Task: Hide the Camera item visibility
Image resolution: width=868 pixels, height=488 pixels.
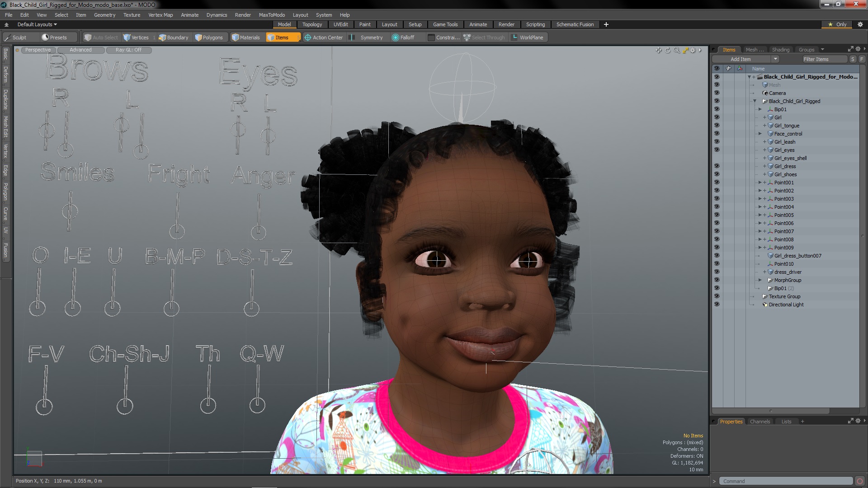Action: (717, 93)
